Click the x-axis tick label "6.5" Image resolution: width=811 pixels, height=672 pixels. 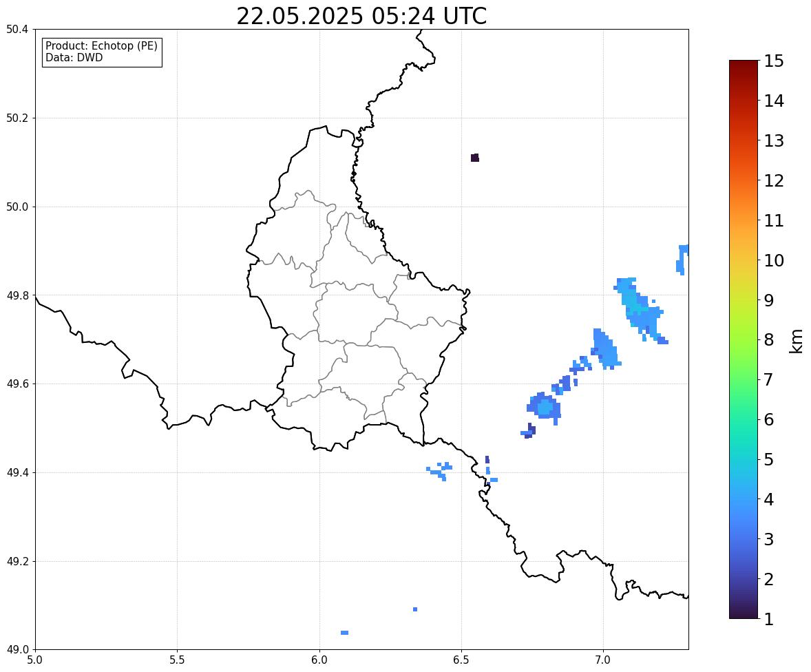(x=461, y=660)
